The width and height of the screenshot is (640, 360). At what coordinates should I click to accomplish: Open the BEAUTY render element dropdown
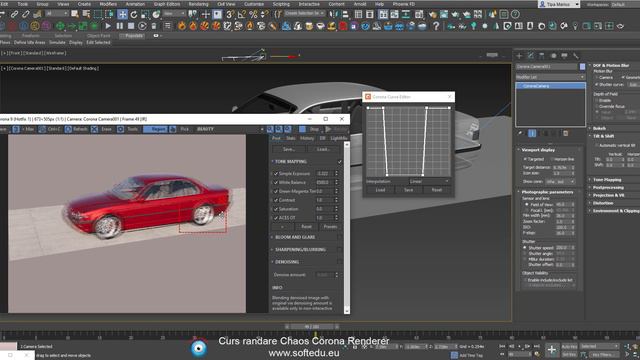click(x=230, y=129)
